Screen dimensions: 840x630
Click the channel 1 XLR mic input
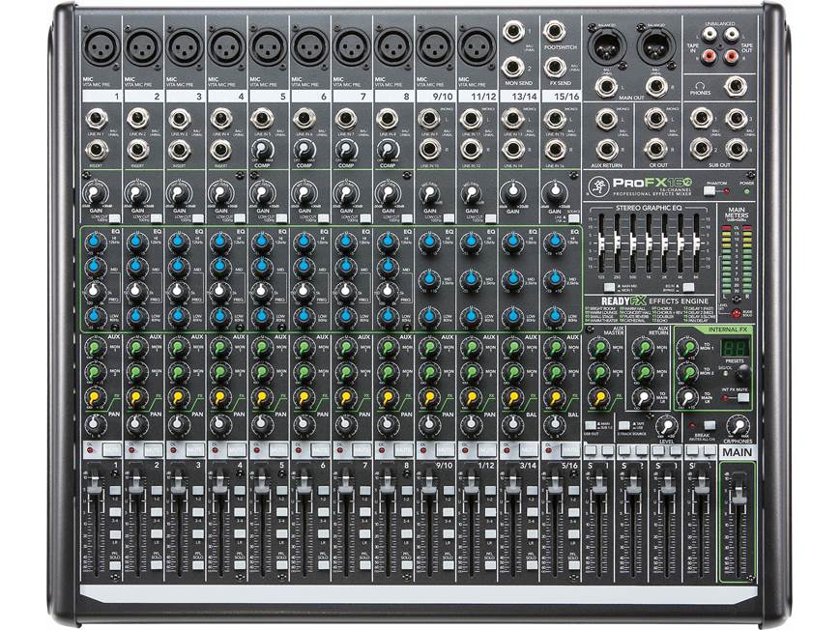point(99,47)
